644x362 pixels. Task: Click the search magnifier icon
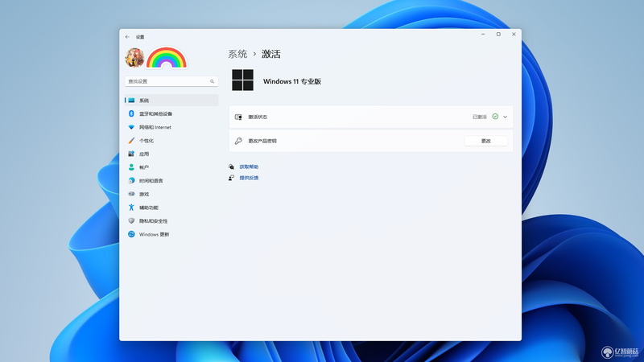[212, 81]
